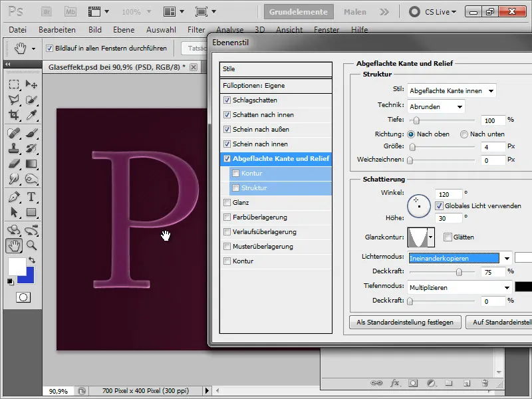The height and width of the screenshot is (399, 532).
Task: Choose the Rectangle shape tool
Action: tap(31, 212)
